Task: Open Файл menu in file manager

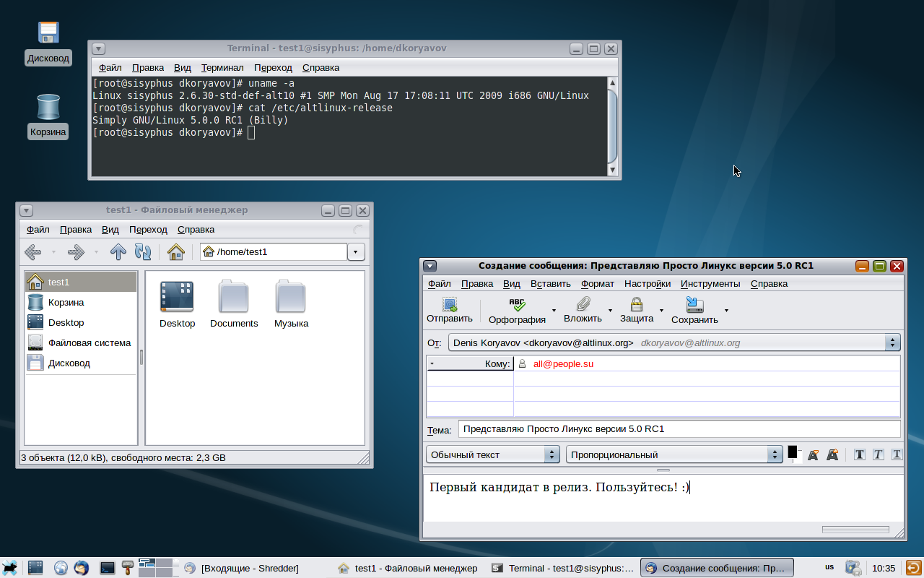Action: 38,230
